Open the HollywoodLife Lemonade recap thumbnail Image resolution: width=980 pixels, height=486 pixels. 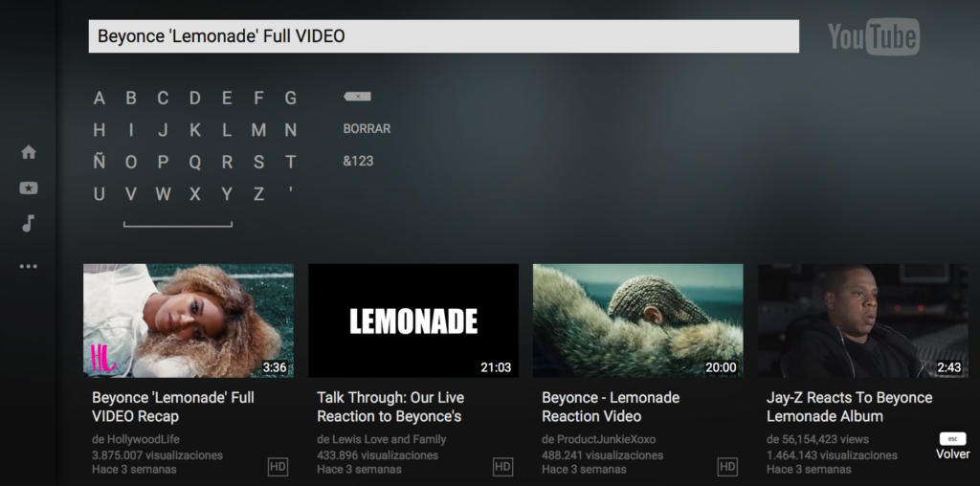point(189,320)
